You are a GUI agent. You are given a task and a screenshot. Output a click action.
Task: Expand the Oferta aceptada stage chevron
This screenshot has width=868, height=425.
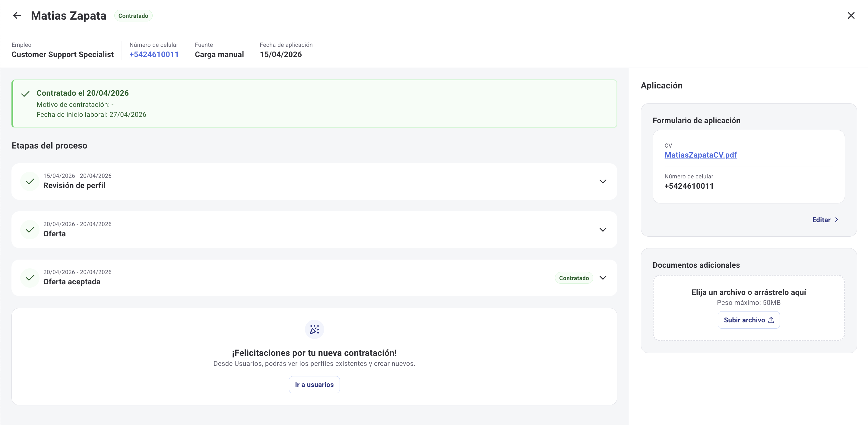pyautogui.click(x=603, y=278)
